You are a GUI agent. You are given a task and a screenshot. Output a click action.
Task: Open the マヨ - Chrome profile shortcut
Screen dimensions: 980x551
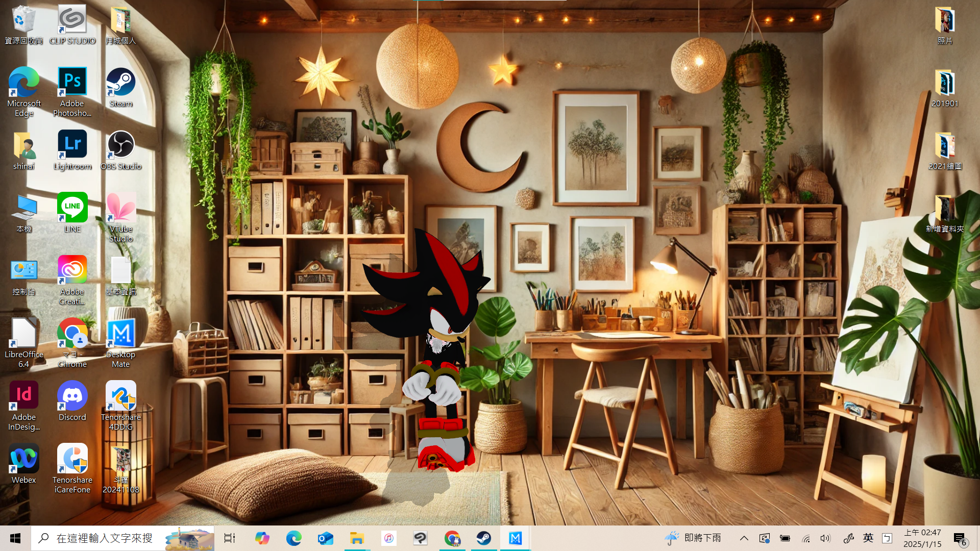(x=72, y=343)
